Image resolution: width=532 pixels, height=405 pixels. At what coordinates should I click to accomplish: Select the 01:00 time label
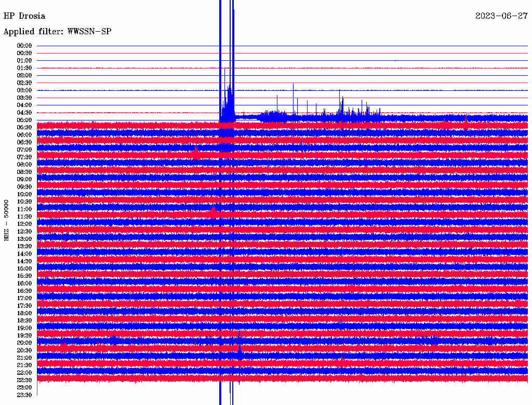pyautogui.click(x=24, y=61)
